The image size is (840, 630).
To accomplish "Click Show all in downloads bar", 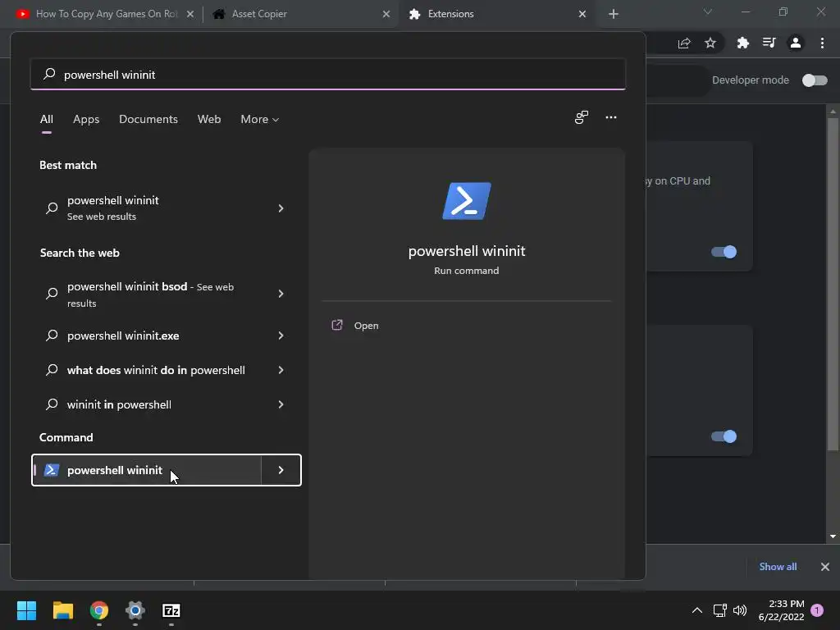I will [x=778, y=567].
